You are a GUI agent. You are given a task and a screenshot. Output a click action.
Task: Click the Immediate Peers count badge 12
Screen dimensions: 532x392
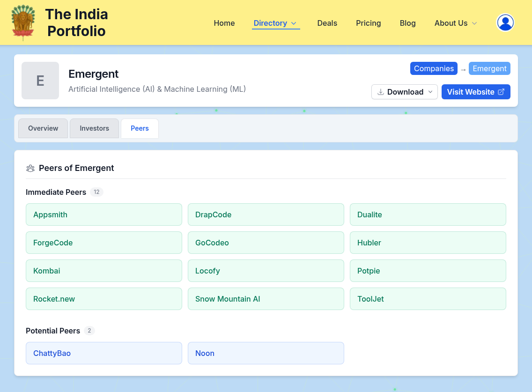(96, 192)
